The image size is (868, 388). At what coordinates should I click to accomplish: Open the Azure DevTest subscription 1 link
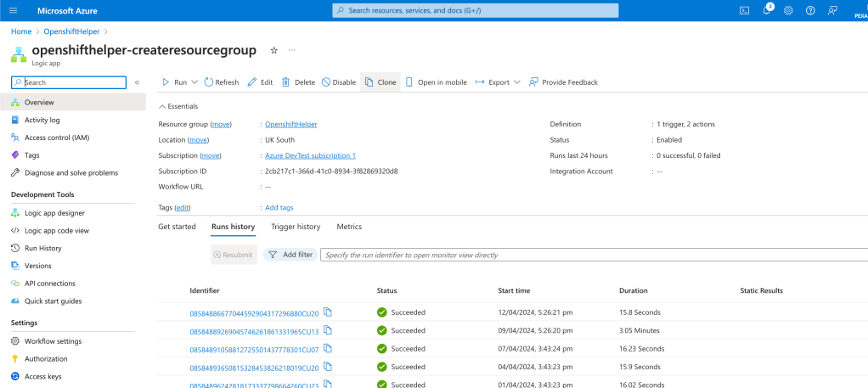tap(311, 156)
